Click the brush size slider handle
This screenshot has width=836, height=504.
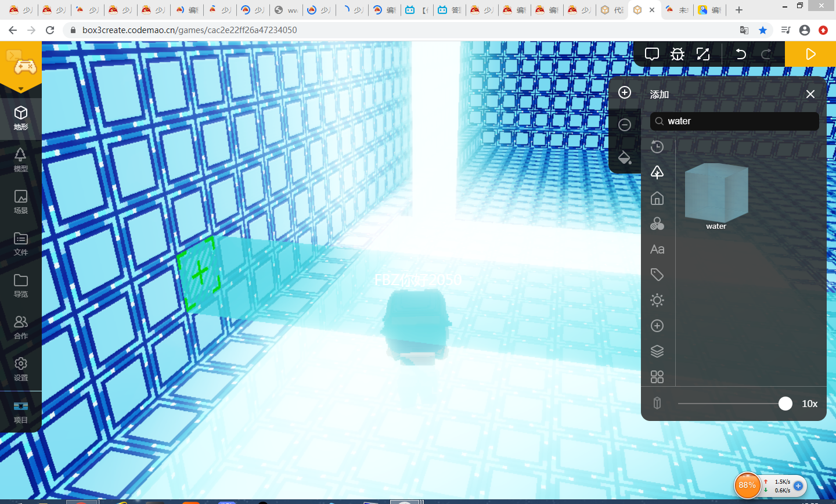(x=785, y=404)
